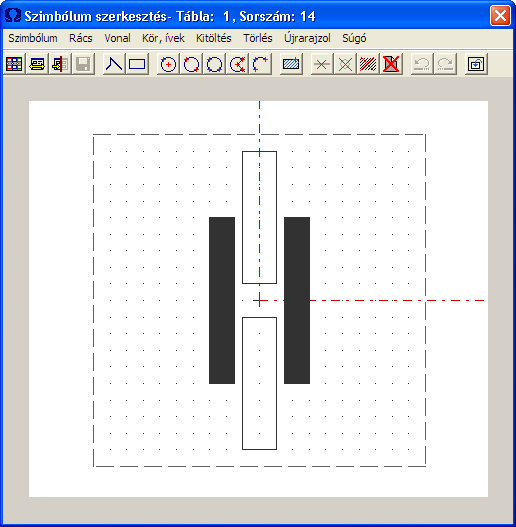Click the delete entire symbol icon
Image resolution: width=516 pixels, height=527 pixels.
click(x=391, y=64)
